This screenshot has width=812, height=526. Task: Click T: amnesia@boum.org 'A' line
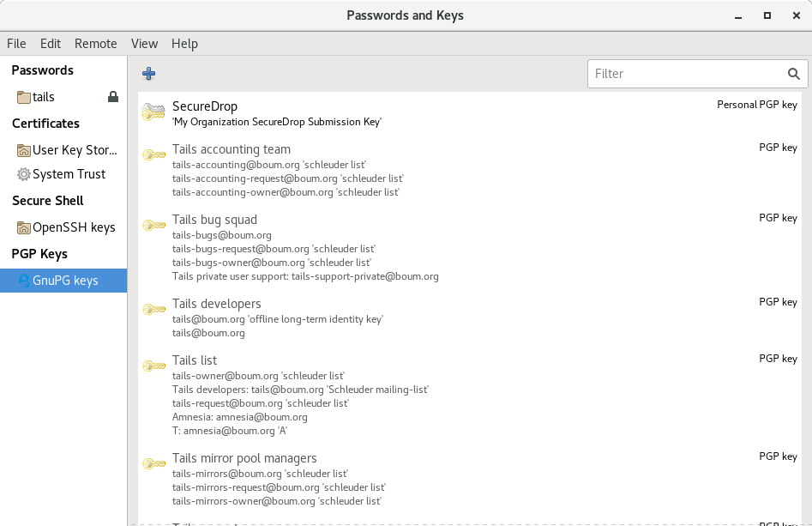tap(230, 431)
